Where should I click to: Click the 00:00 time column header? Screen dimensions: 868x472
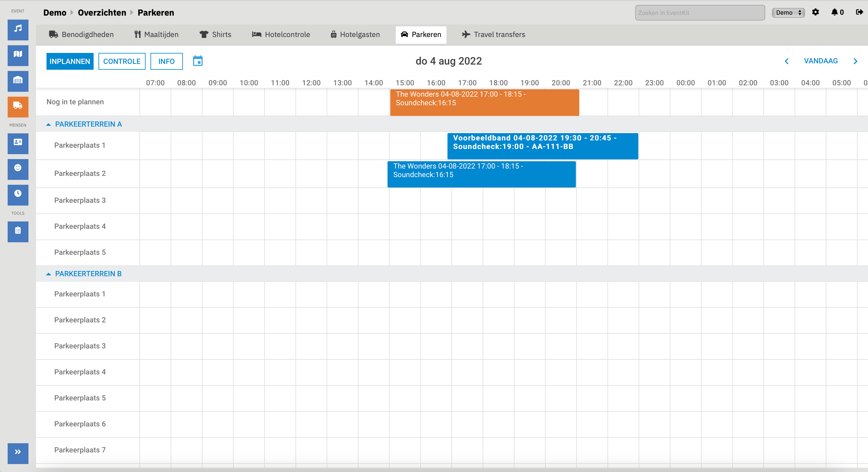coord(685,83)
